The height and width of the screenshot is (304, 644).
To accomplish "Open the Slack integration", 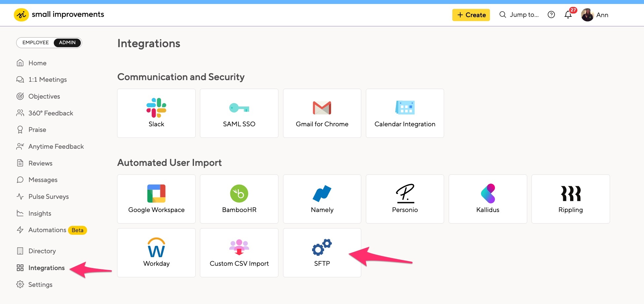I will 156,113.
